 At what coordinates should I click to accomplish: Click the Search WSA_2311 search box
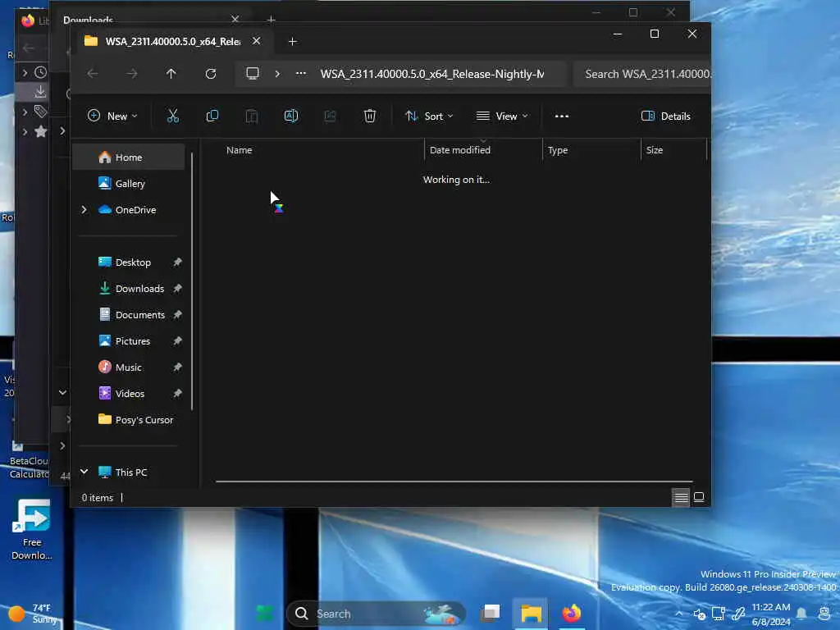[642, 74]
